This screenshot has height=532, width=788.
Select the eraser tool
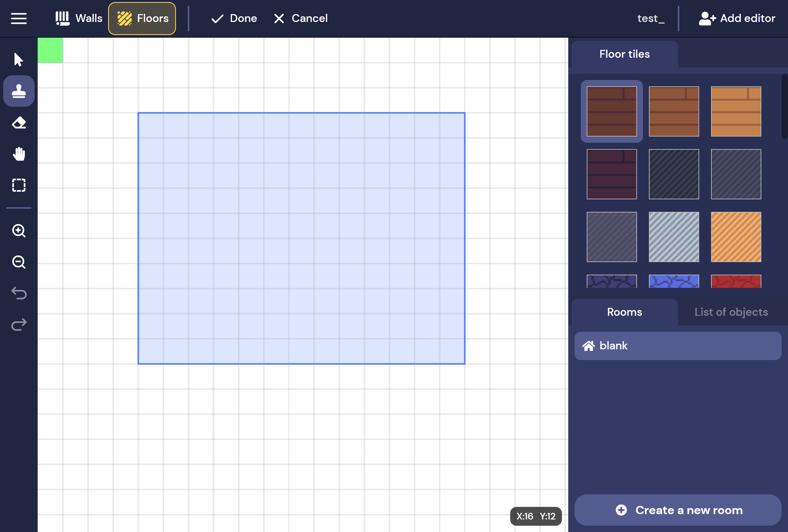point(19,123)
